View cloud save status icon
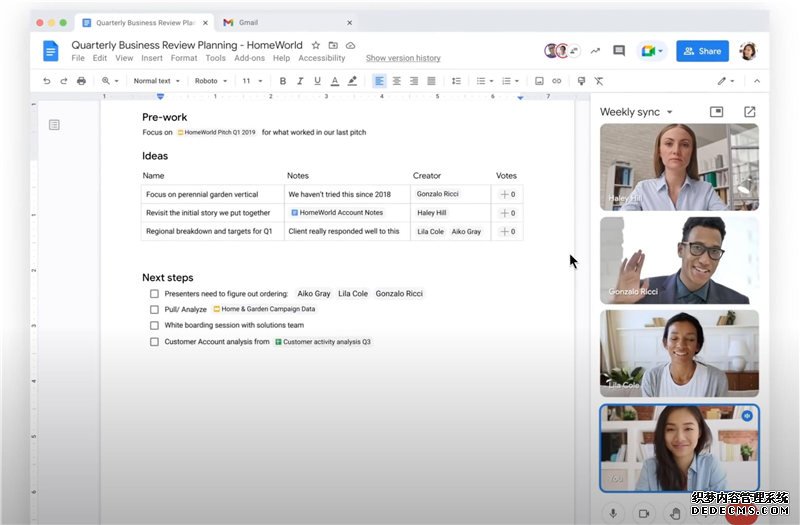Viewport: 800px width, 525px height. tap(351, 45)
